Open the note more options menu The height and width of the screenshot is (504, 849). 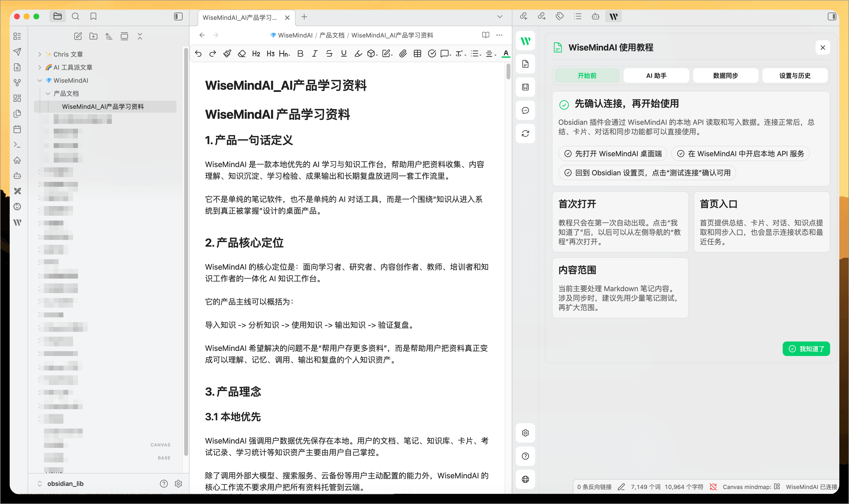(499, 35)
